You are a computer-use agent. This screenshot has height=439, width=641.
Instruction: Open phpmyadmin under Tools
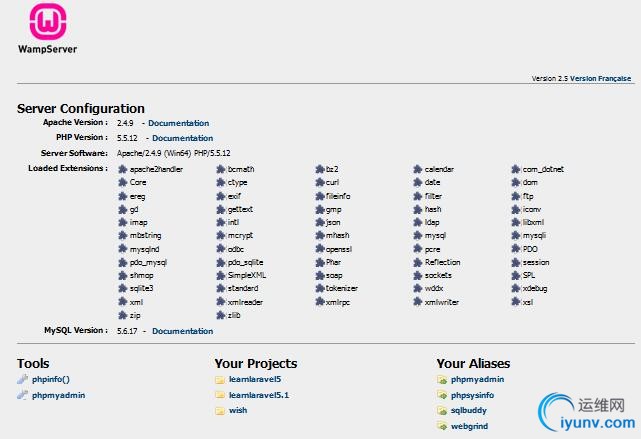pos(58,395)
